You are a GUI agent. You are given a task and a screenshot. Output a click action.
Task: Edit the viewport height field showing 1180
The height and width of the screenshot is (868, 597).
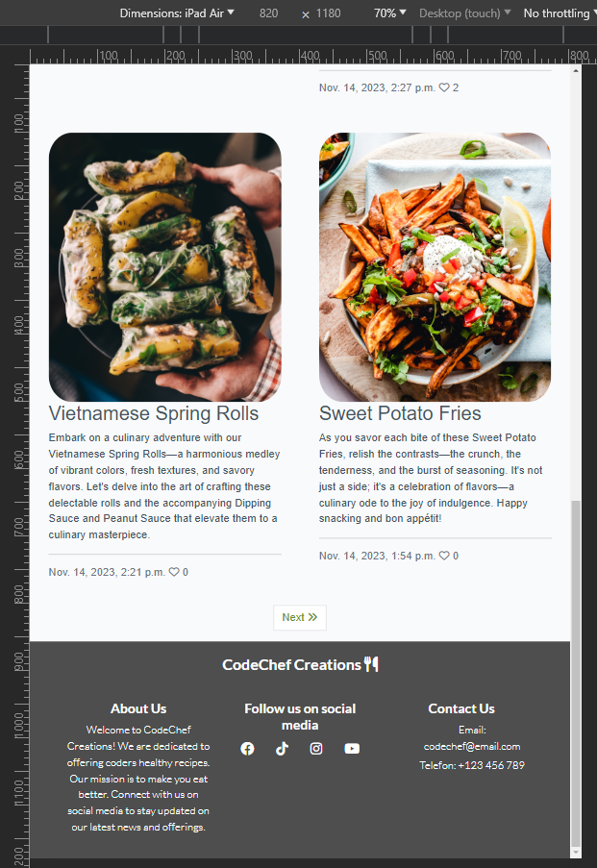[x=329, y=13]
